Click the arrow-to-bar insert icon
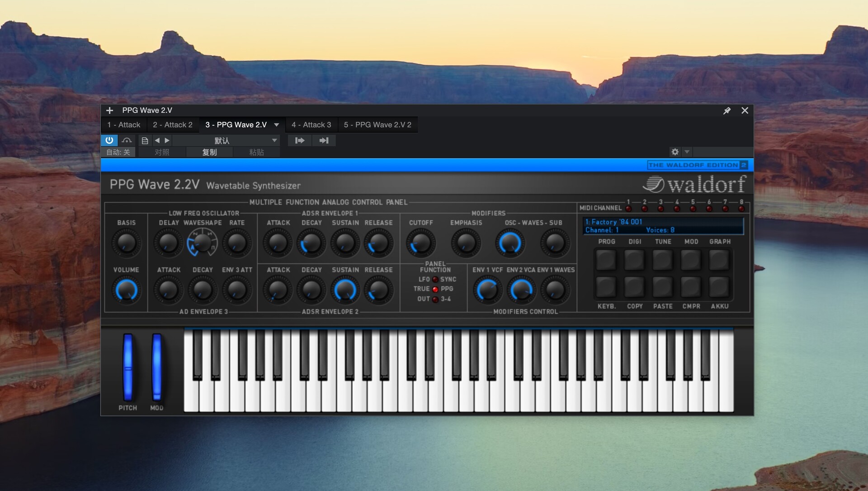 pos(324,140)
